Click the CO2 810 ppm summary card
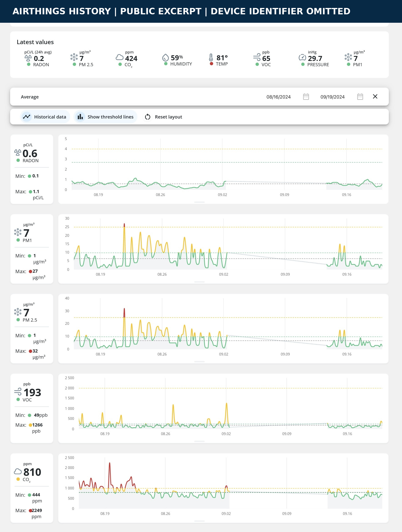Image resolution: width=402 pixels, height=532 pixels. pos(32,488)
